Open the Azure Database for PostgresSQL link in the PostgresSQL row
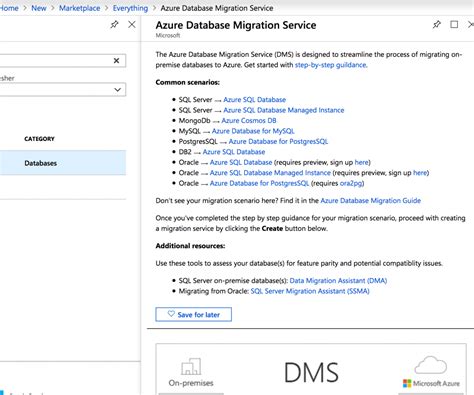This screenshot has width=474, height=395. coord(278,141)
